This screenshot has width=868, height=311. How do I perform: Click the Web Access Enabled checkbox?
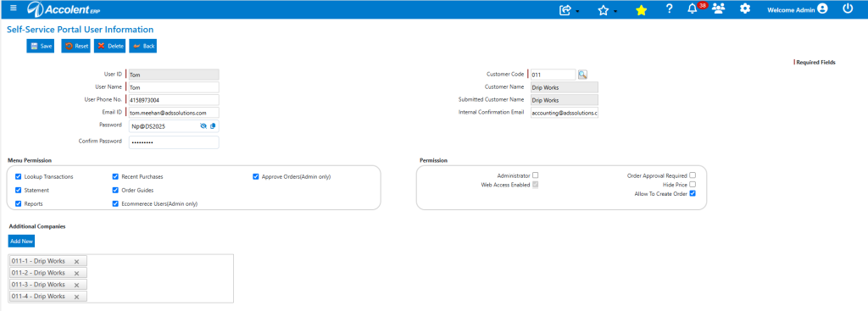tap(536, 185)
